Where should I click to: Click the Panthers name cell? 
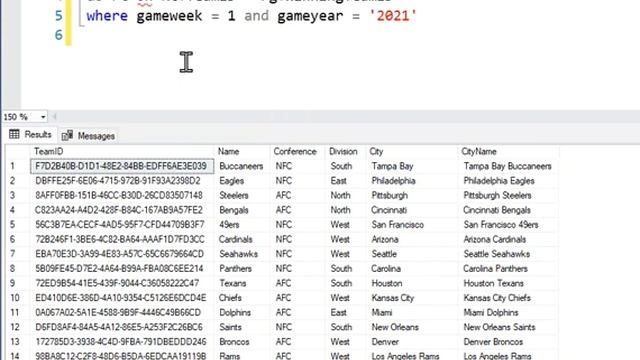[242, 269]
